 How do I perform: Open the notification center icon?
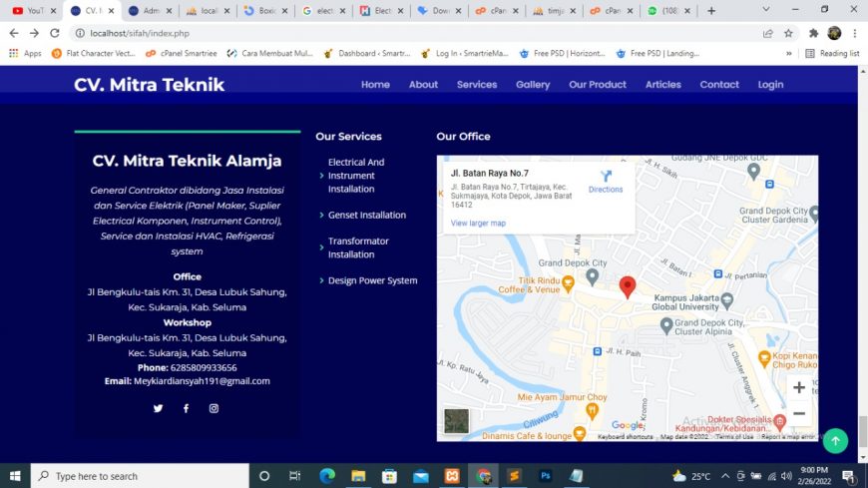[x=849, y=476]
